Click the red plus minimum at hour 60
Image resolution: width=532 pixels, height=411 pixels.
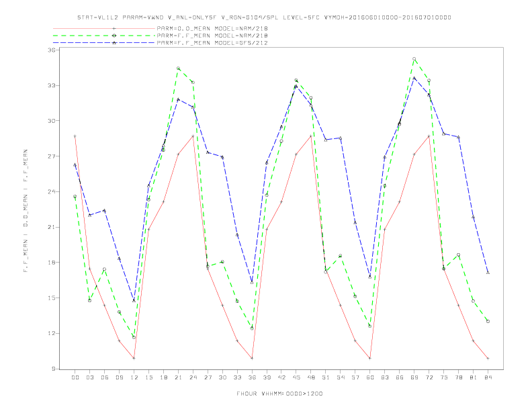[x=370, y=358]
